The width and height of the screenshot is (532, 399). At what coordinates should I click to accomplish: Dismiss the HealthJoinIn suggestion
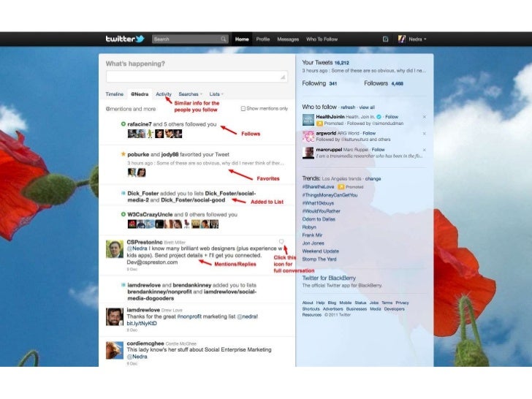[424, 117]
